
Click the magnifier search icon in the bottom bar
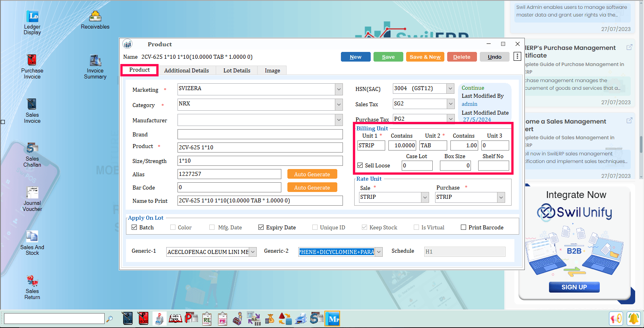109,319
